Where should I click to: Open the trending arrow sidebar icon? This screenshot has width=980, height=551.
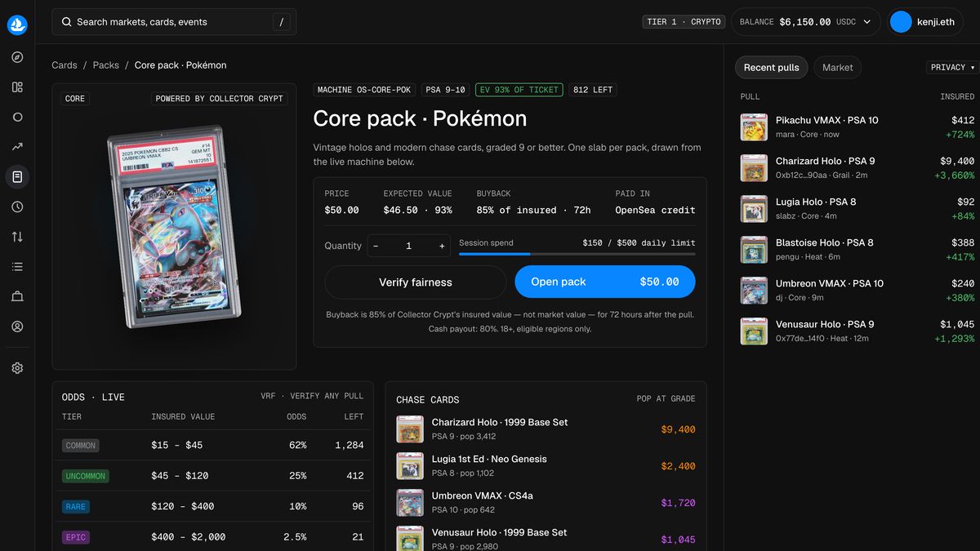pyautogui.click(x=17, y=147)
